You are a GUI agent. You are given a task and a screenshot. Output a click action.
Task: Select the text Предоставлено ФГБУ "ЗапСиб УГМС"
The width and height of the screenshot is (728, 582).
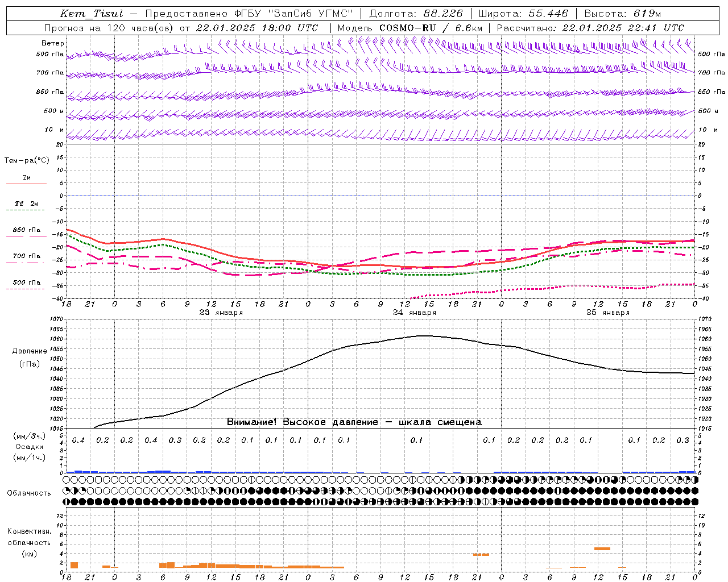(x=249, y=14)
